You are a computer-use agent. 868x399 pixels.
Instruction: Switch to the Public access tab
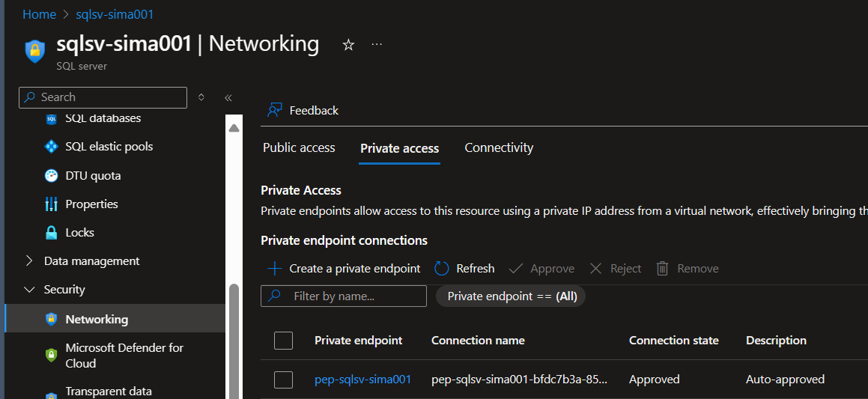pyautogui.click(x=299, y=147)
